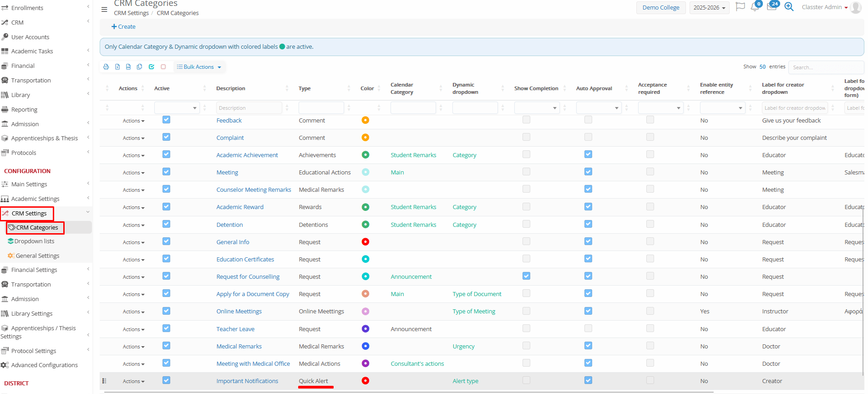Open the Academic Achievement category link

click(x=247, y=155)
